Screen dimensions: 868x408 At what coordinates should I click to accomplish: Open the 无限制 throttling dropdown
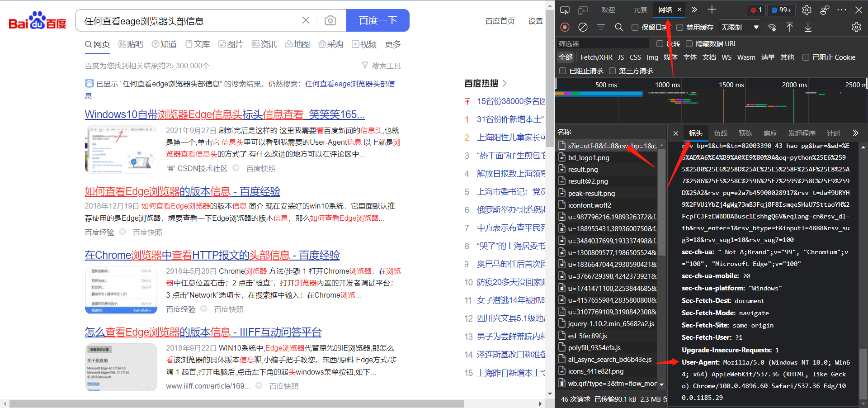point(740,28)
